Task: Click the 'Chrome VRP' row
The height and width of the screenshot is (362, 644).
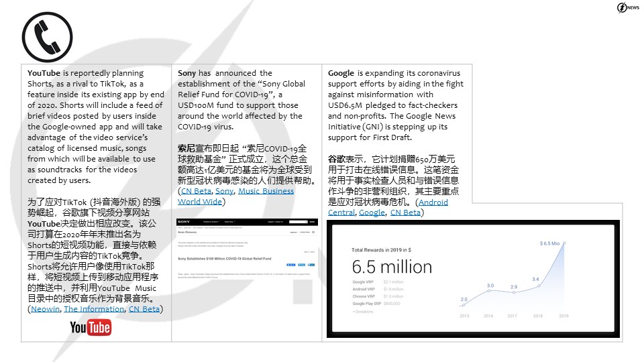Action: point(378,296)
